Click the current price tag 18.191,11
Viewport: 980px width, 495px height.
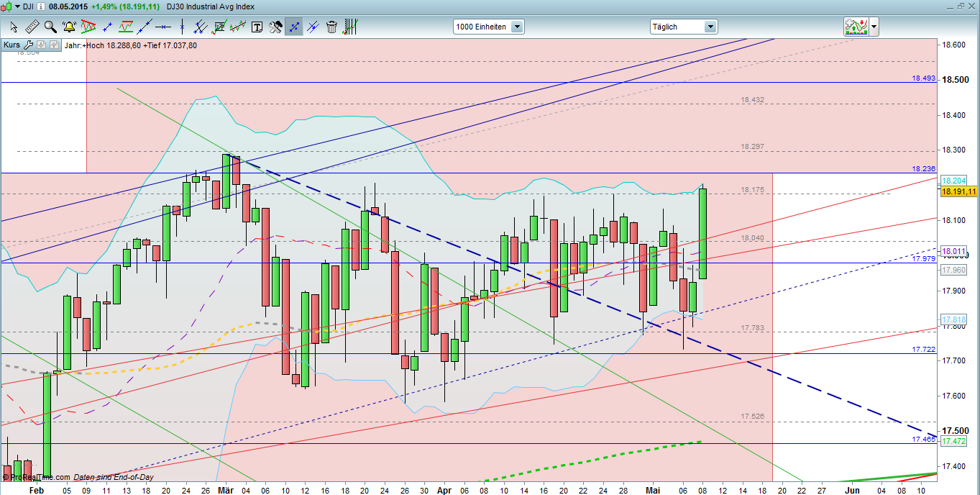958,191
